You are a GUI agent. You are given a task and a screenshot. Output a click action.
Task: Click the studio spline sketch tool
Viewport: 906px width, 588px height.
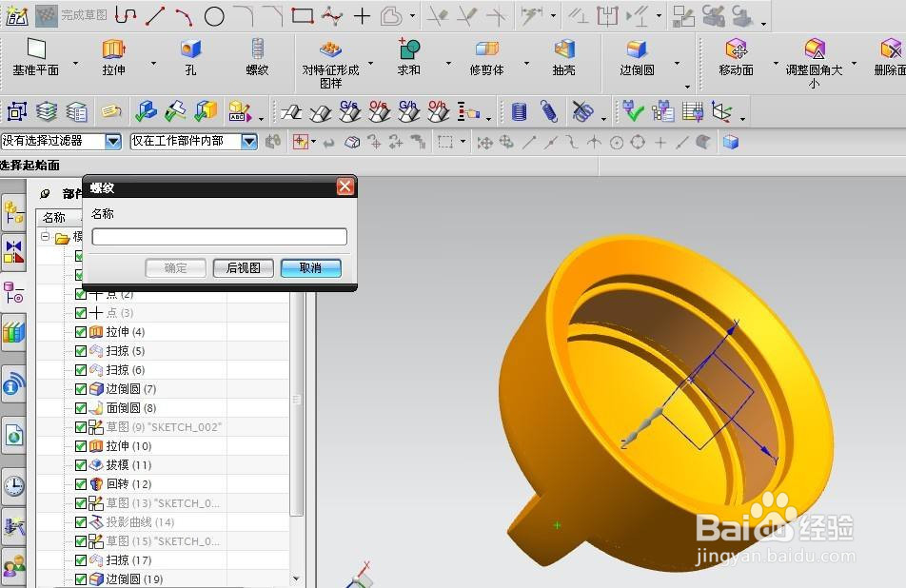[x=332, y=15]
